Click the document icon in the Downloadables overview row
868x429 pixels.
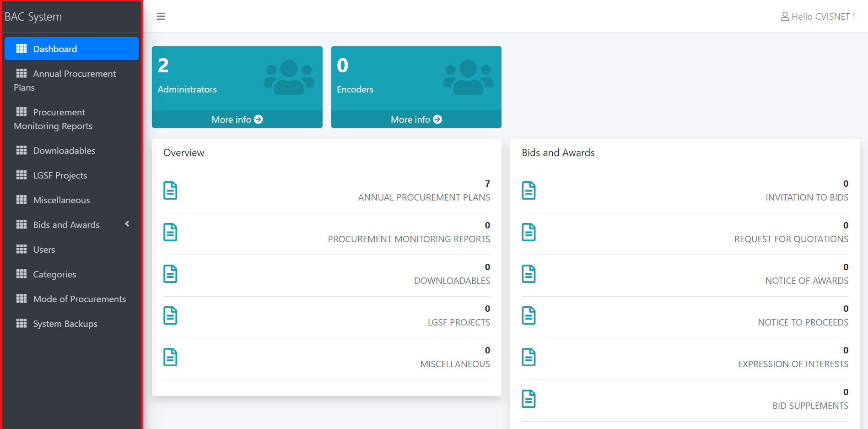coord(170,274)
